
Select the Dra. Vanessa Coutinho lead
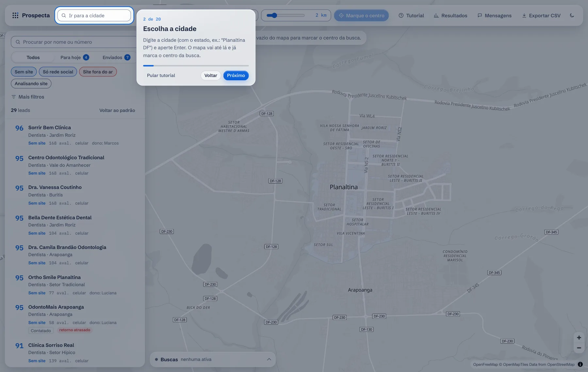pyautogui.click(x=75, y=195)
